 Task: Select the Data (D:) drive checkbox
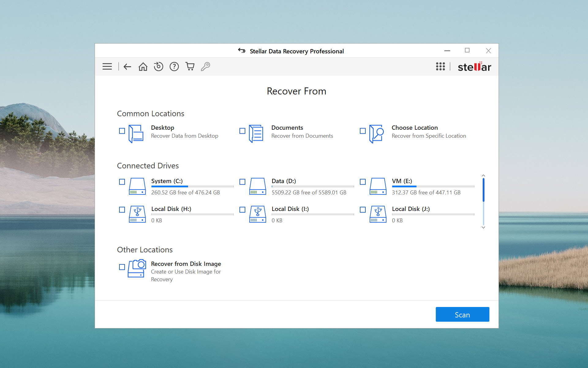[242, 182]
